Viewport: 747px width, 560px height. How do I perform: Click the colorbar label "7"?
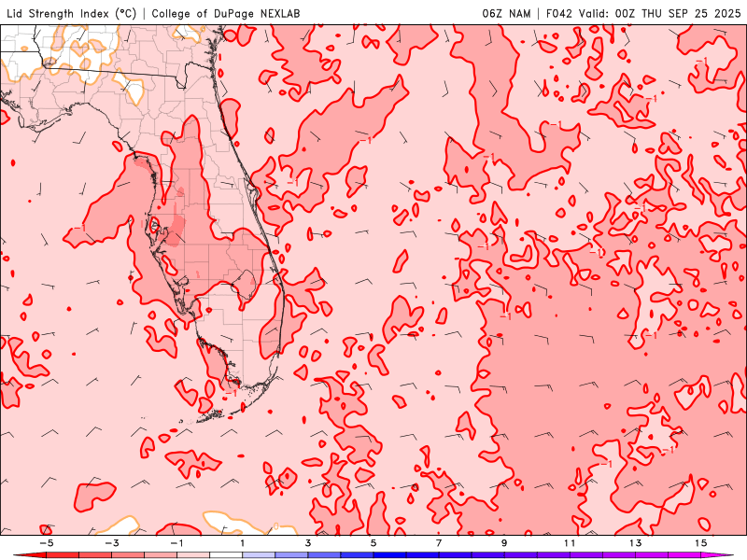tap(439, 543)
